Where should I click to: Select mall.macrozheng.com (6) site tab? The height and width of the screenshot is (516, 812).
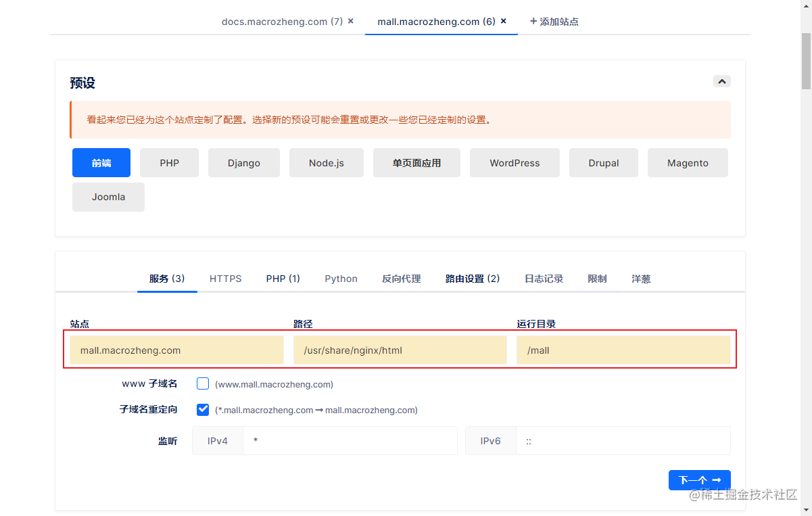[437, 22]
